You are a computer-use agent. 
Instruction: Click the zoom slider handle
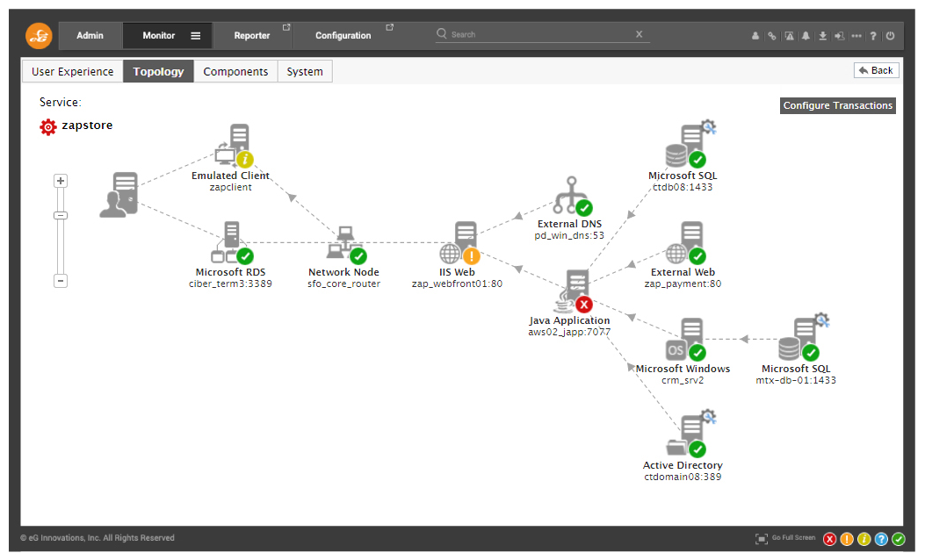tap(60, 216)
